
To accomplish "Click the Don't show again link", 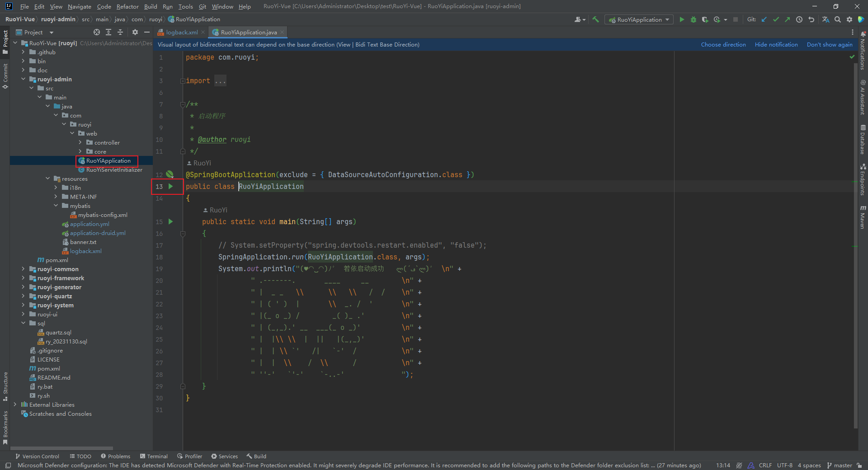I will pyautogui.click(x=830, y=44).
